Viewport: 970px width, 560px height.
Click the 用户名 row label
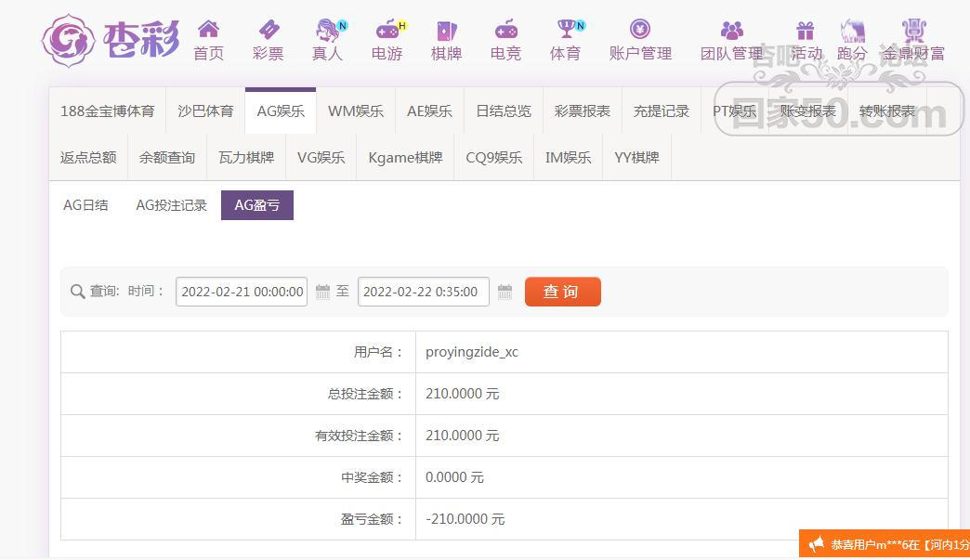coord(378,352)
